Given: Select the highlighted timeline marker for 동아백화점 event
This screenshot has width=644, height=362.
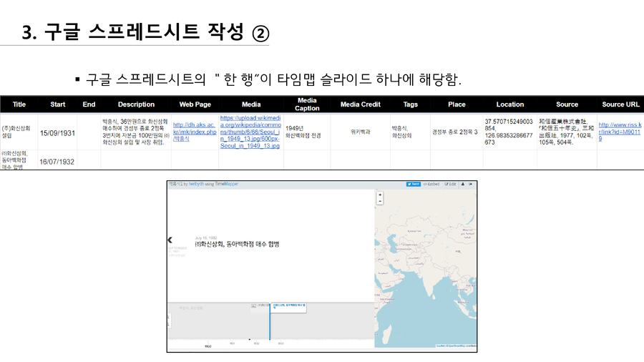Looking at the screenshot, I should click(288, 308).
